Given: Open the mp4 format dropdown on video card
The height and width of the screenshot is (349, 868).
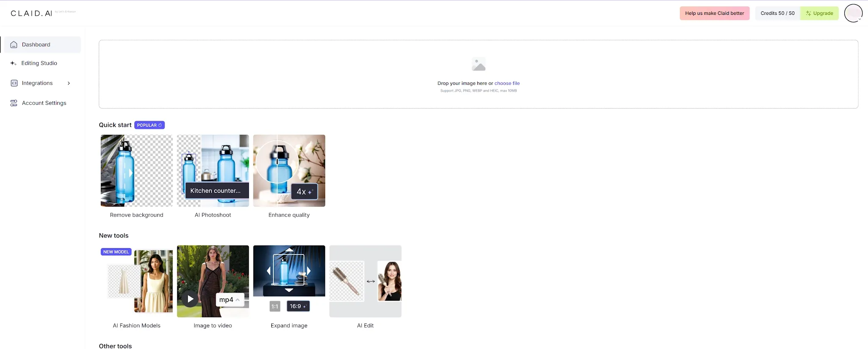Looking at the screenshot, I should click(230, 299).
